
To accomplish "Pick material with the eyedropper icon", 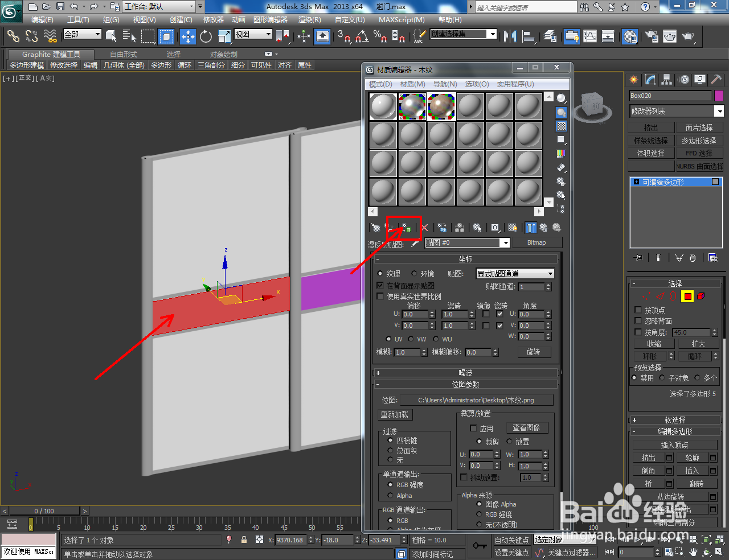I will tap(415, 243).
